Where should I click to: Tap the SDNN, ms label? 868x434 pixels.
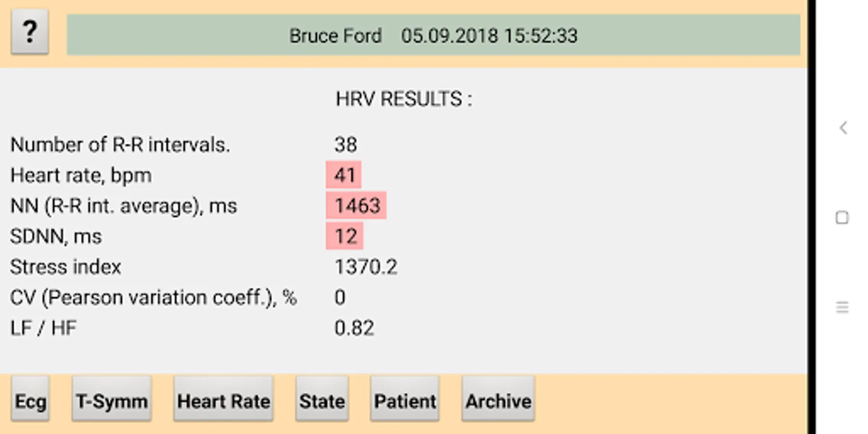[x=56, y=236]
